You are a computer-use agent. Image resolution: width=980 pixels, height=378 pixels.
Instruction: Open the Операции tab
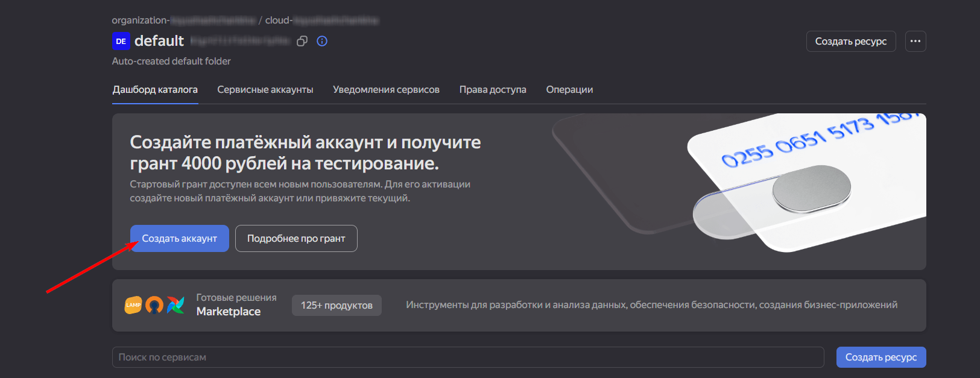click(x=569, y=89)
